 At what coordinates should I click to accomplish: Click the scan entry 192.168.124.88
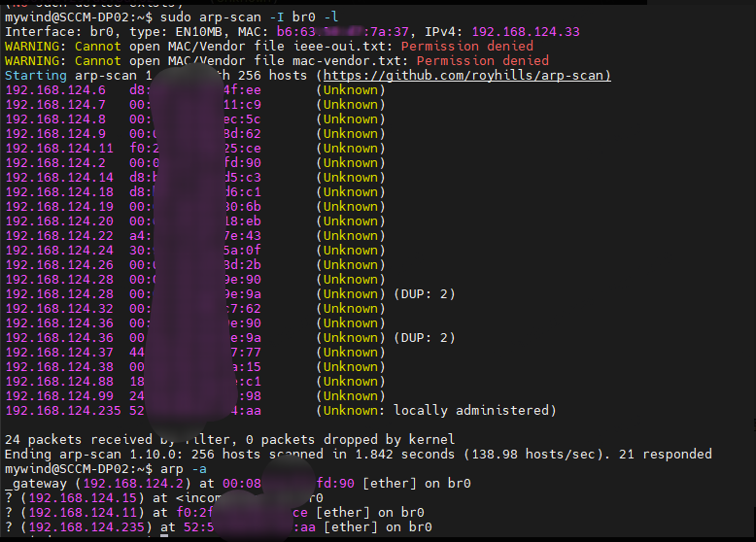tap(59, 381)
